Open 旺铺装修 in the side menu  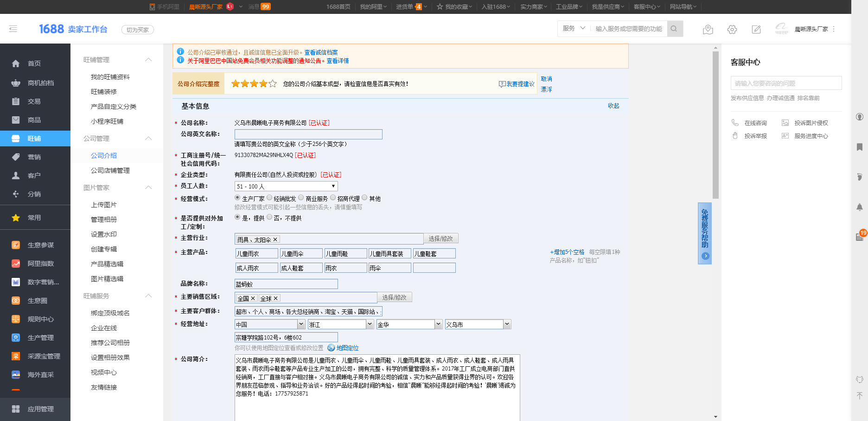click(104, 92)
